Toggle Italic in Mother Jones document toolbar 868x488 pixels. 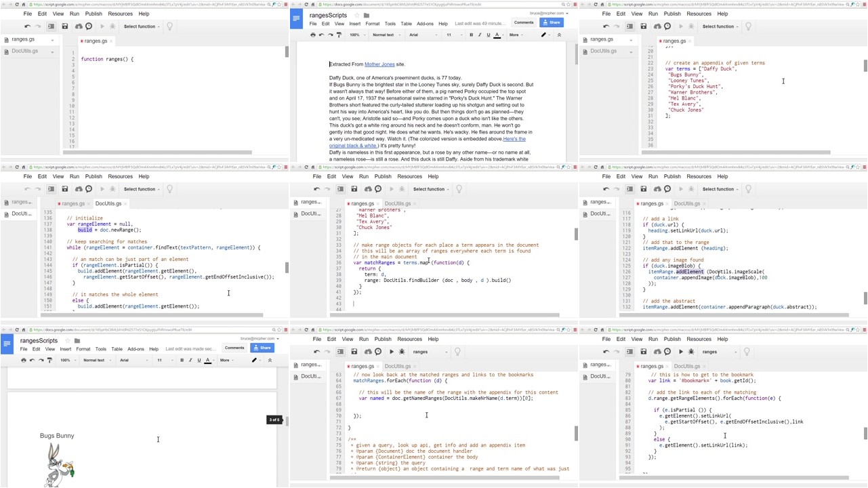pos(480,35)
